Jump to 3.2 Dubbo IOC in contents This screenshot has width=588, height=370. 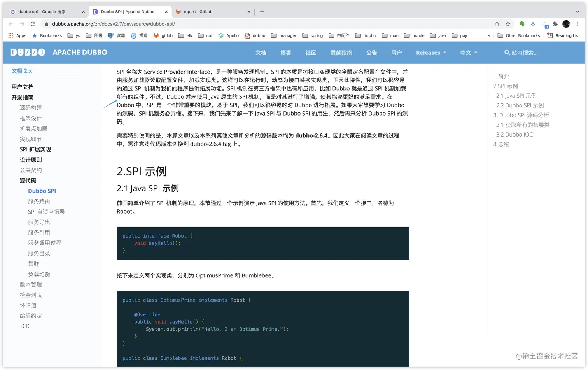514,135
